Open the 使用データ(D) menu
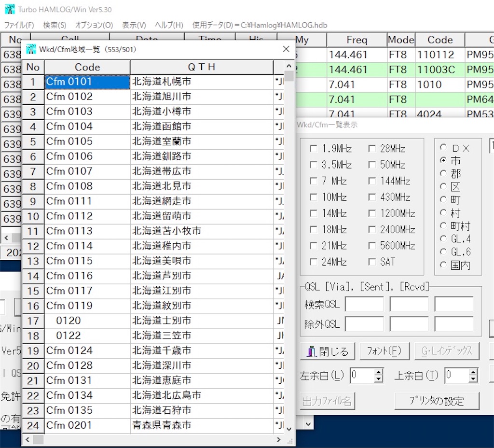This screenshot has width=494, height=448. click(x=260, y=25)
